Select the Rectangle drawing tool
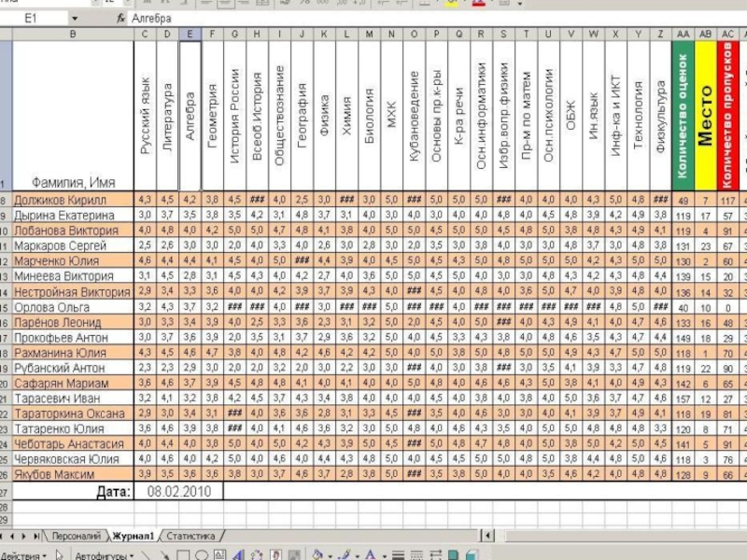This screenshot has width=747, height=560. (x=183, y=555)
